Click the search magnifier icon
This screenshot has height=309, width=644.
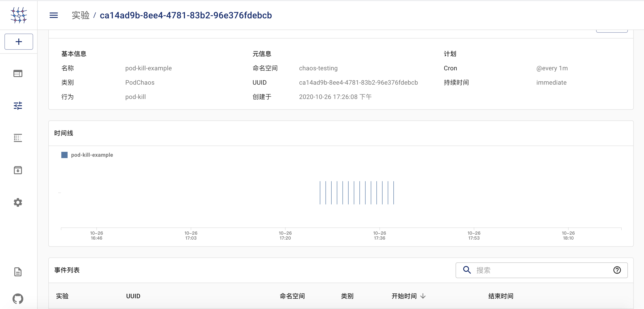(467, 270)
